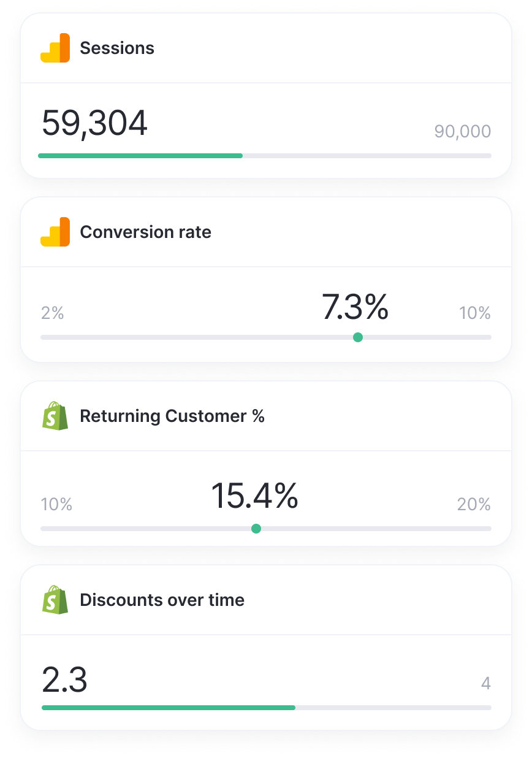
Task: Click the Discounts over time progress bar
Action: [169, 708]
